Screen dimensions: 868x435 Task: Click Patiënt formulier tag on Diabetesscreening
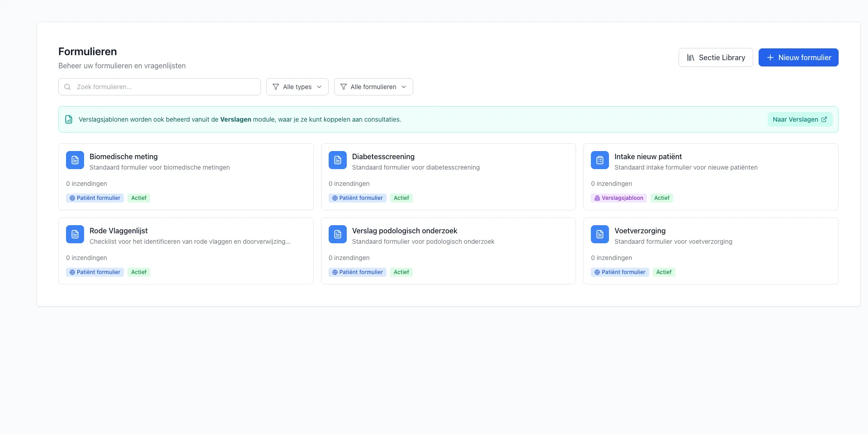(x=358, y=198)
